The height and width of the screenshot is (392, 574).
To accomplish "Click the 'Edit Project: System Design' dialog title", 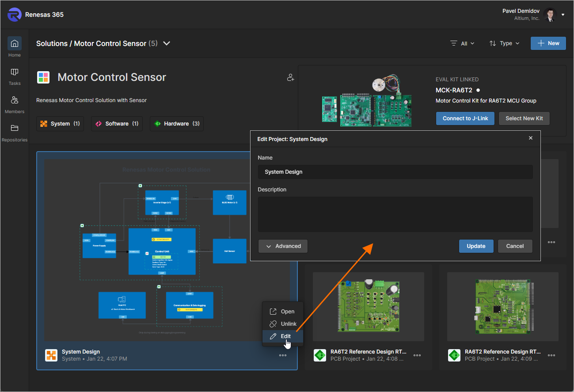I will (293, 139).
